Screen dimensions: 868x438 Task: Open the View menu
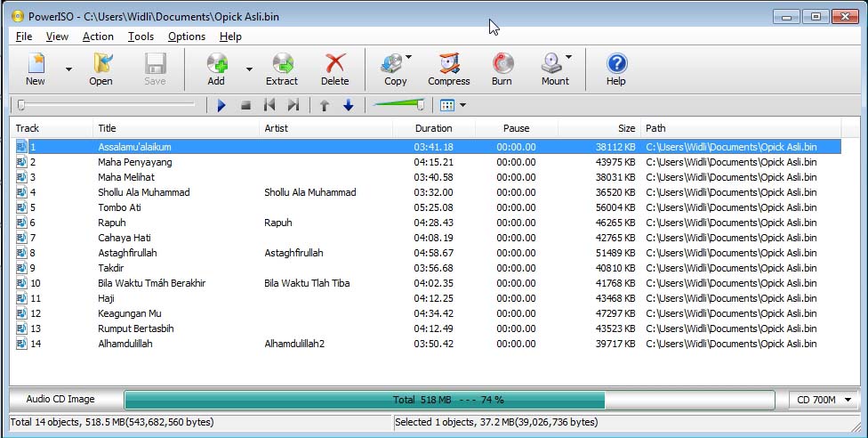point(57,36)
